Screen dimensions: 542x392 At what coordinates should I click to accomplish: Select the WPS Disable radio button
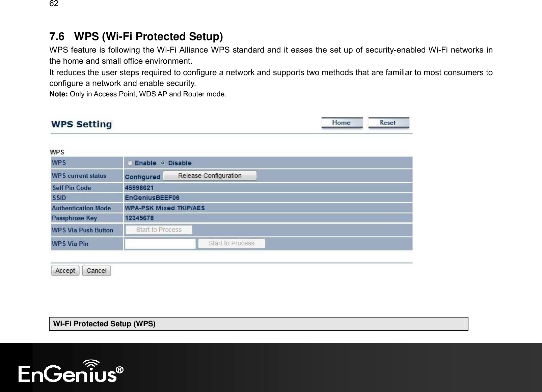pyautogui.click(x=163, y=163)
